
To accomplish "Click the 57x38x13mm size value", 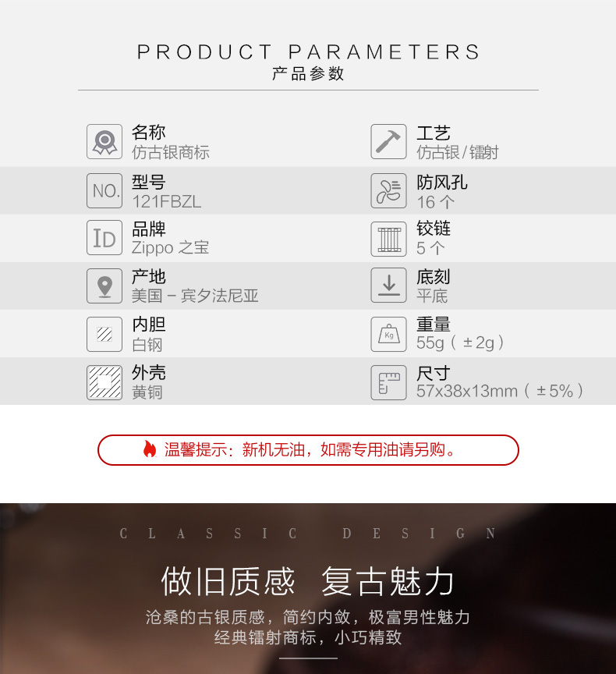I will click(467, 391).
